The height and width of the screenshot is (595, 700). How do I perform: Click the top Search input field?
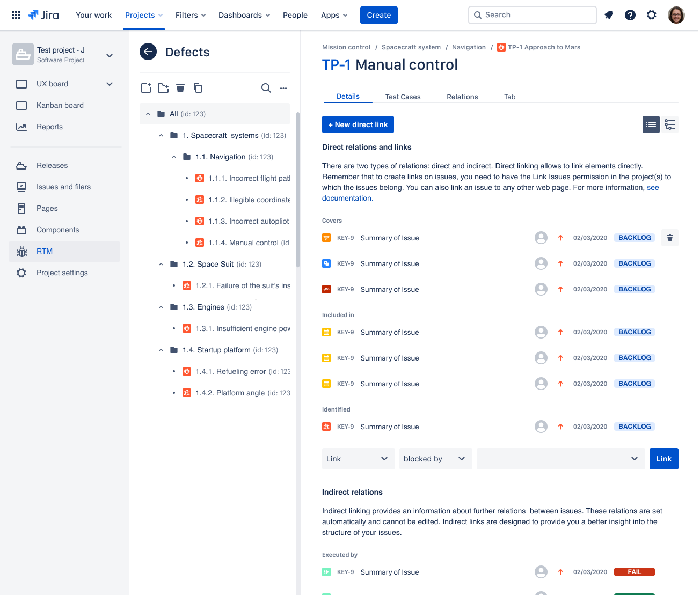533,15
